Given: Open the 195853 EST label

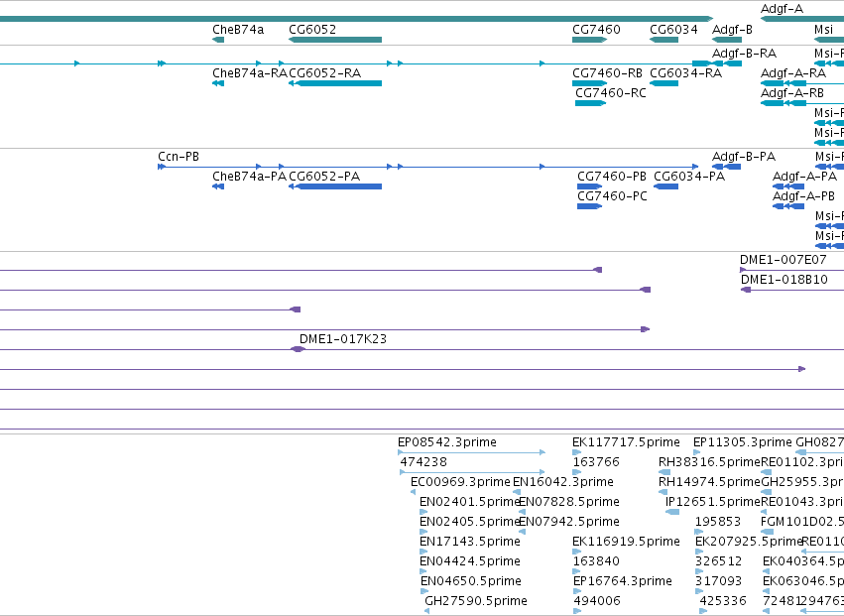Looking at the screenshot, I should pos(718,522).
